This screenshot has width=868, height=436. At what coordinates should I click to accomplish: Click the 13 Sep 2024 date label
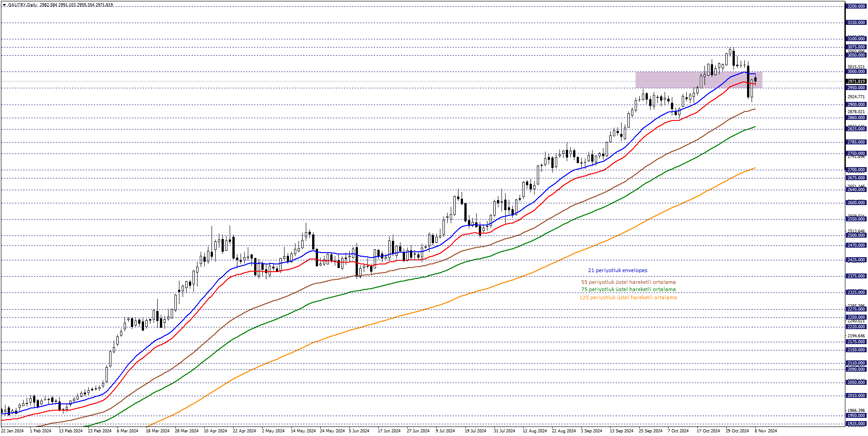[x=622, y=431]
